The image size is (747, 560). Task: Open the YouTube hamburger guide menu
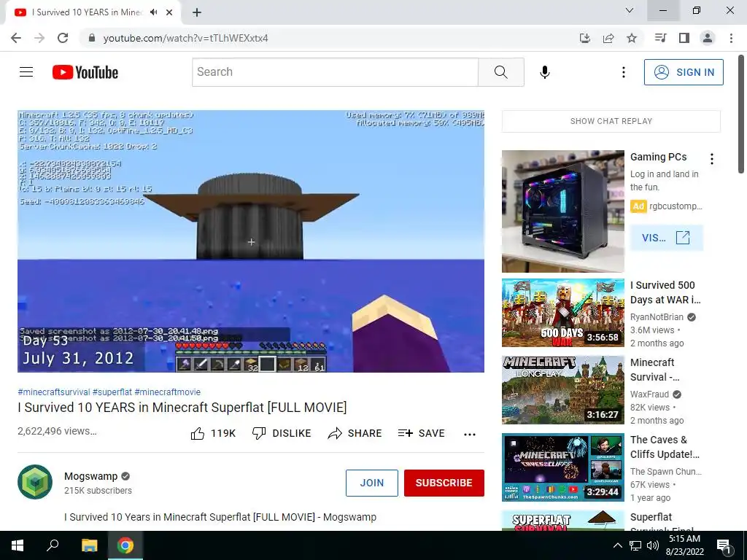(x=26, y=72)
